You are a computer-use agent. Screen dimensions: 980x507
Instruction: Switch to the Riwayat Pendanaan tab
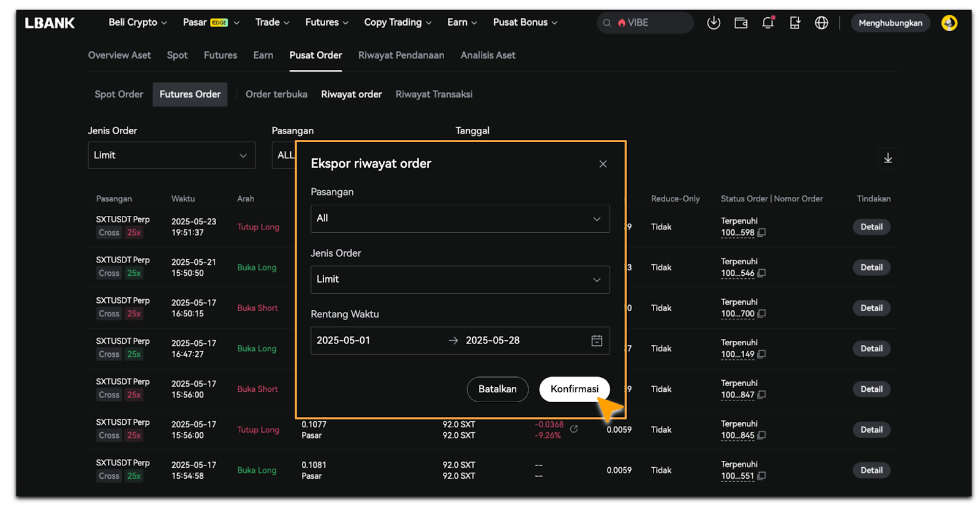[401, 55]
